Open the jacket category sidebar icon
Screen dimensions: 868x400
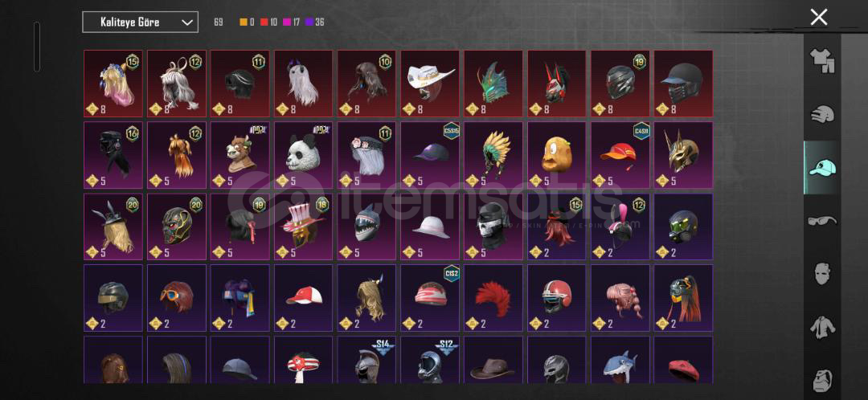[x=821, y=327]
